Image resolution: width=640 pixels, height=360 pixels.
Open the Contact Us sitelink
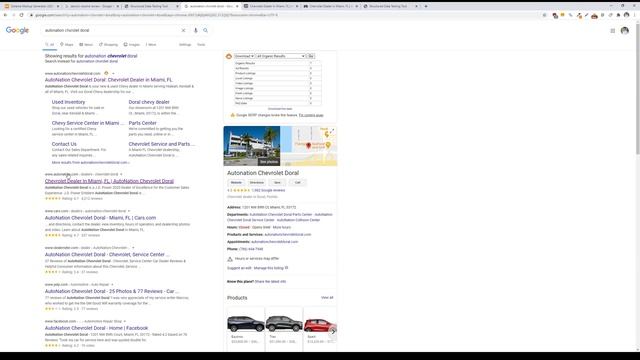[64, 144]
